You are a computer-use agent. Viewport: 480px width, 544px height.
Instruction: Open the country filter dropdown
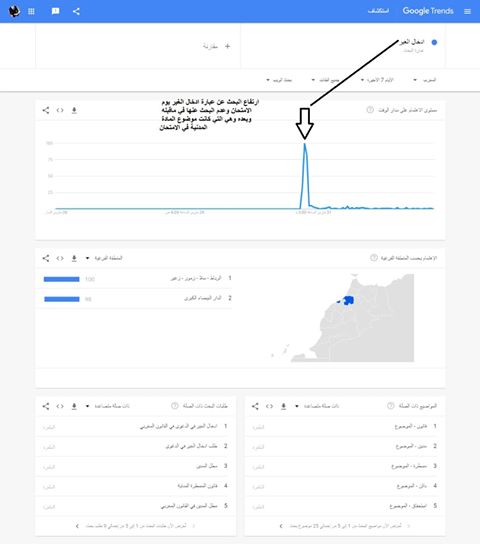point(425,80)
